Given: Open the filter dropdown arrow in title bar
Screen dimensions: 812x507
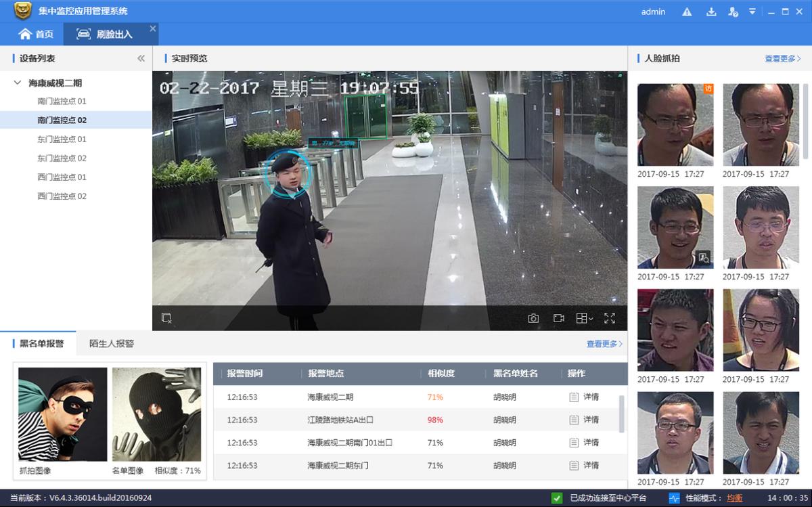Looking at the screenshot, I should click(x=752, y=12).
